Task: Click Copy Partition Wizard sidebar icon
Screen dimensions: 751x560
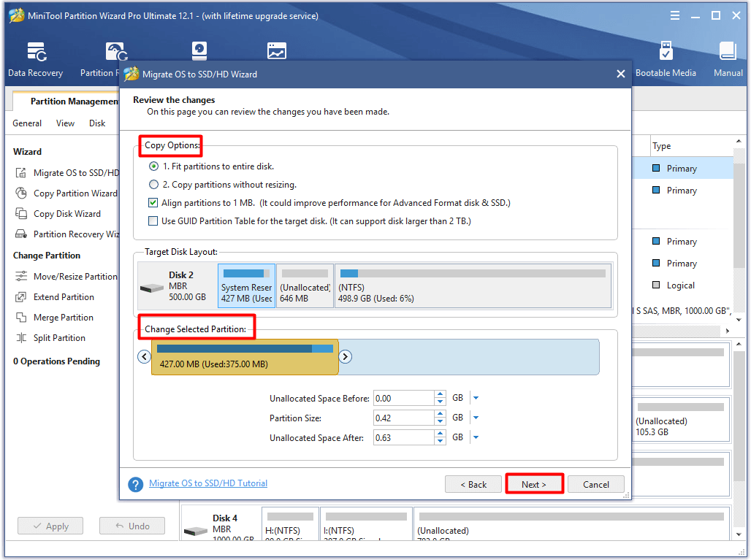Action: (x=21, y=193)
